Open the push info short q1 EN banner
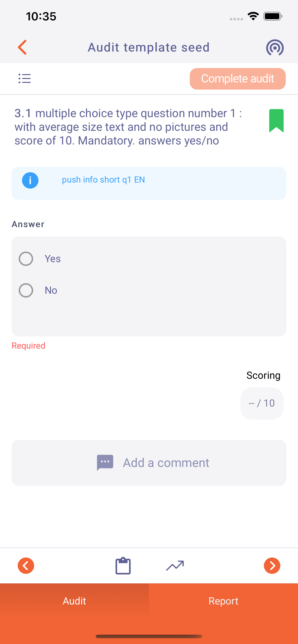This screenshot has height=644, width=298. [149, 183]
